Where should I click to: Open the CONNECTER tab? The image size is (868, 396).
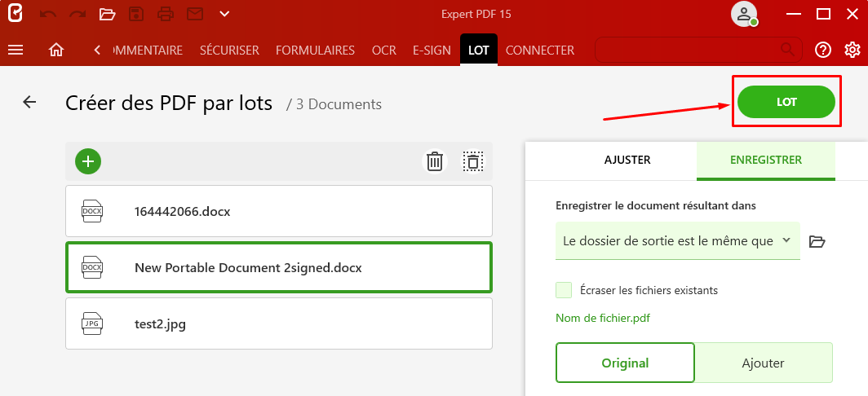[x=540, y=51]
